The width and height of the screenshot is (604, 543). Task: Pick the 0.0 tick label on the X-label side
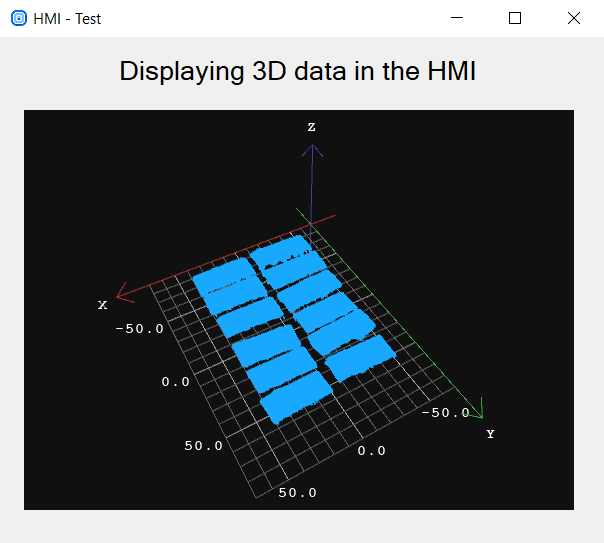point(175,382)
